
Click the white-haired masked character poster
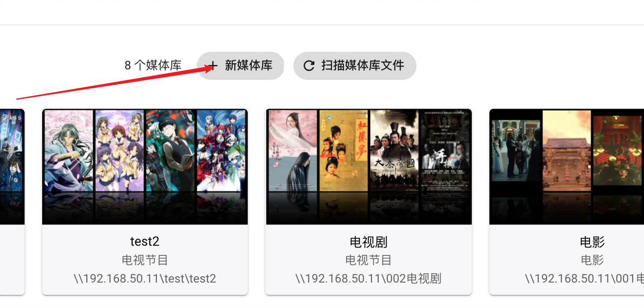[170, 151]
